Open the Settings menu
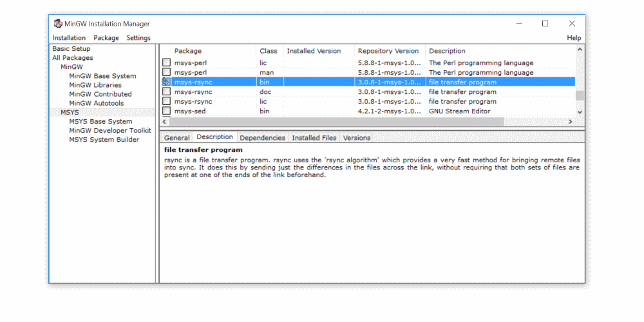 [138, 38]
